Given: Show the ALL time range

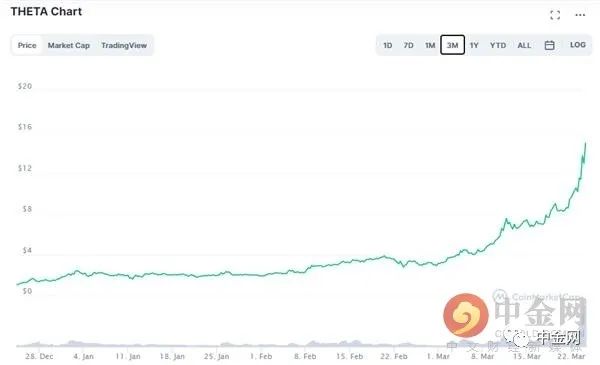Looking at the screenshot, I should click(524, 45).
